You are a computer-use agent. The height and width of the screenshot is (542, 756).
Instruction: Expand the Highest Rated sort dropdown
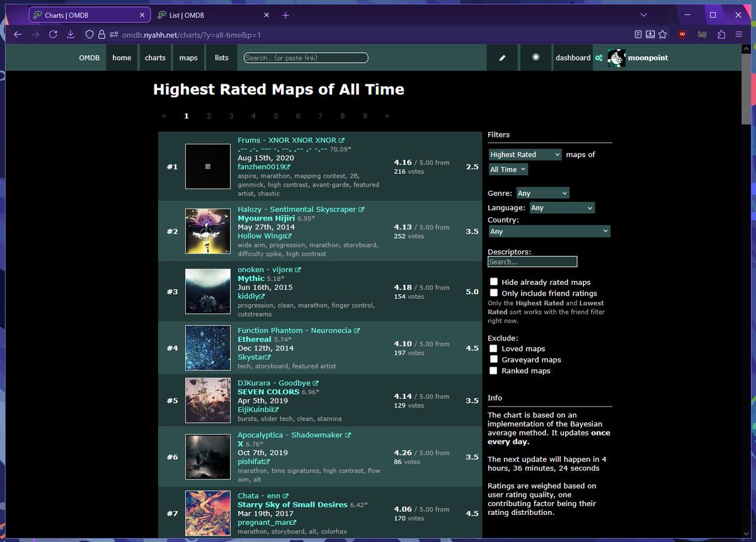525,154
